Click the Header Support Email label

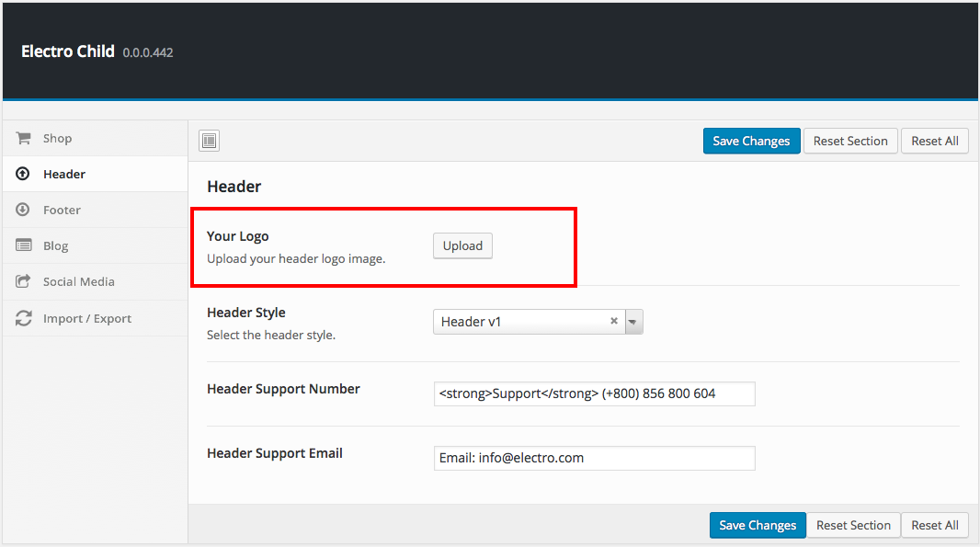pyautogui.click(x=274, y=453)
